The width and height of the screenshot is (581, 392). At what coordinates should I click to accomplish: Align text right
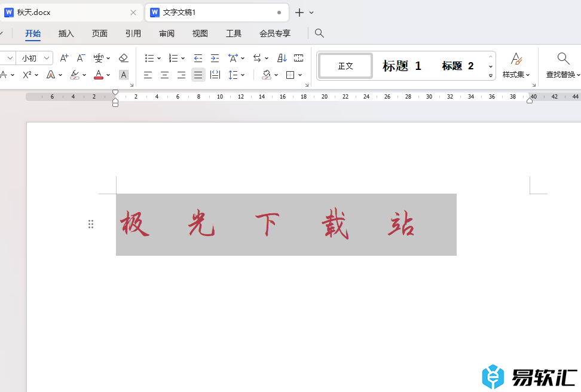(181, 75)
